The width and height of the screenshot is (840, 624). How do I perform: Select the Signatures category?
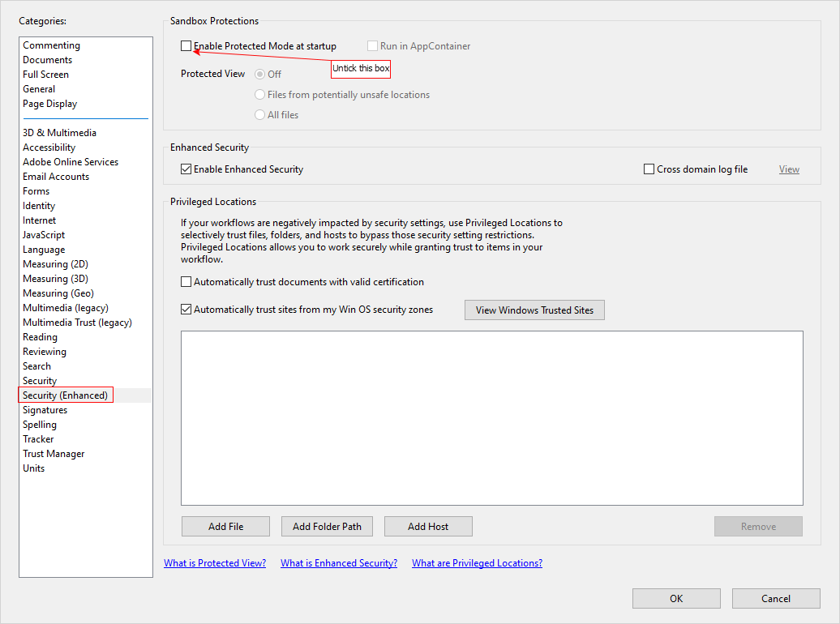point(45,410)
